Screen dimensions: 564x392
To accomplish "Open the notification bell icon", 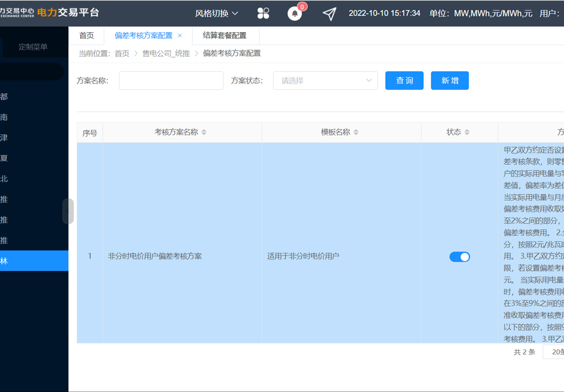I will 294,14.
